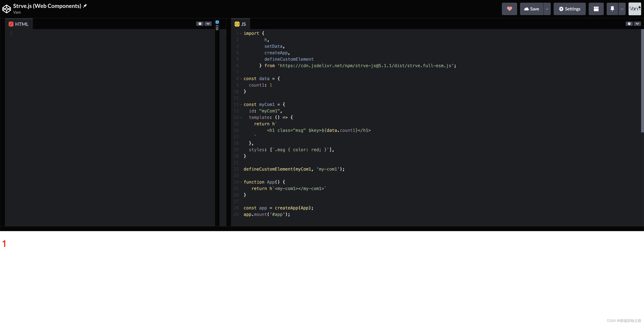Click the CodePen logo icon
Viewport: 644px width, 324px height.
point(6,9)
